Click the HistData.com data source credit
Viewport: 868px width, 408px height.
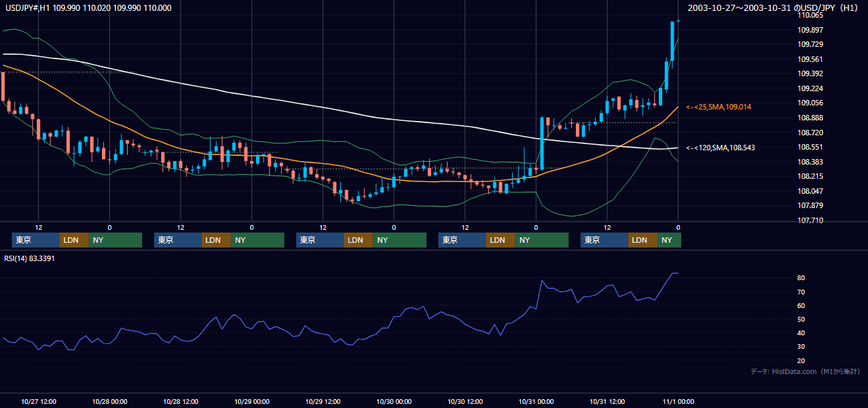pyautogui.click(x=806, y=371)
